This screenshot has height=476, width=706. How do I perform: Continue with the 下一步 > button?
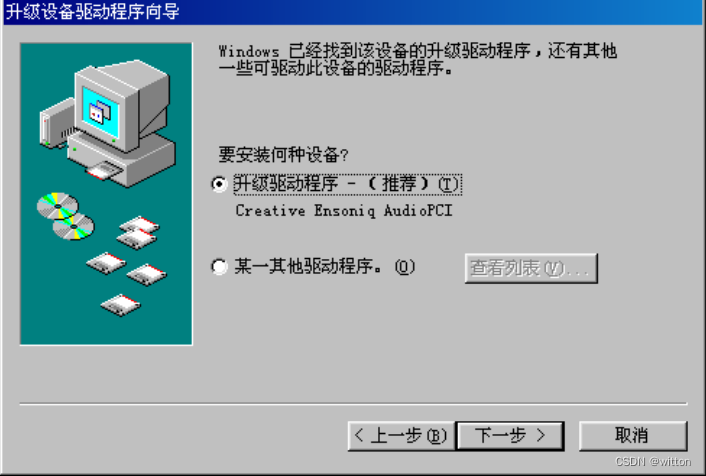pos(510,435)
